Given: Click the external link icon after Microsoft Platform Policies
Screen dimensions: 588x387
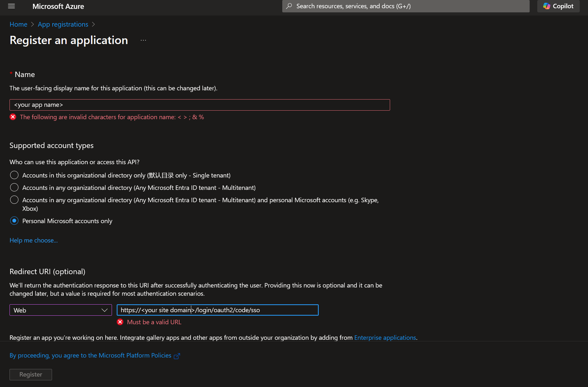Looking at the screenshot, I should 177,356.
